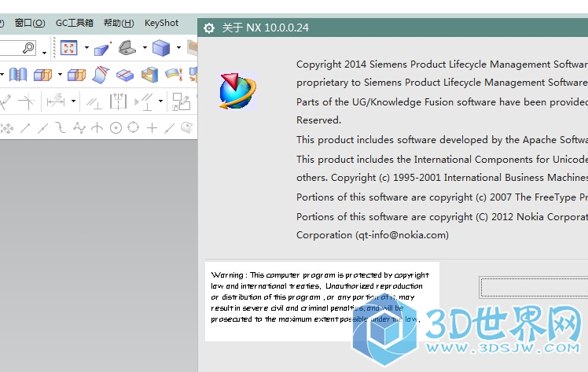Open the shaded cube rendering style dropdown
Screen dimensions: 588x372
(178, 48)
